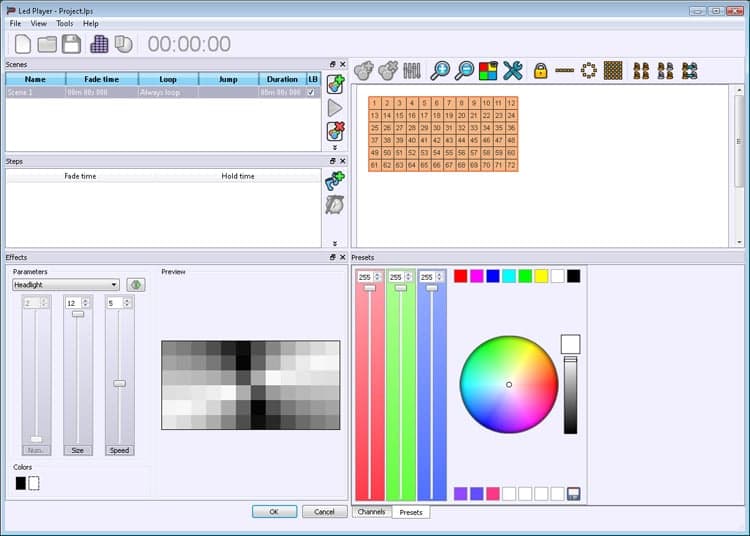Select the cyan preset color swatch
The image size is (750, 536).
[x=509, y=276]
